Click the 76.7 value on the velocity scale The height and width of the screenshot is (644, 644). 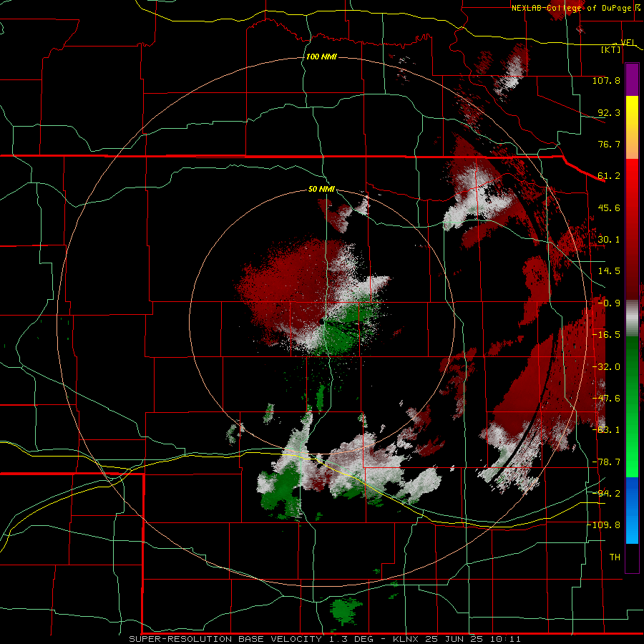[x=609, y=144]
